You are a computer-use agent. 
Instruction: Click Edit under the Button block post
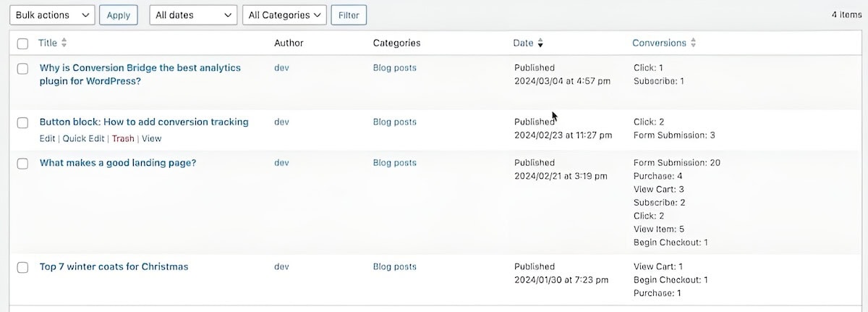coord(47,138)
